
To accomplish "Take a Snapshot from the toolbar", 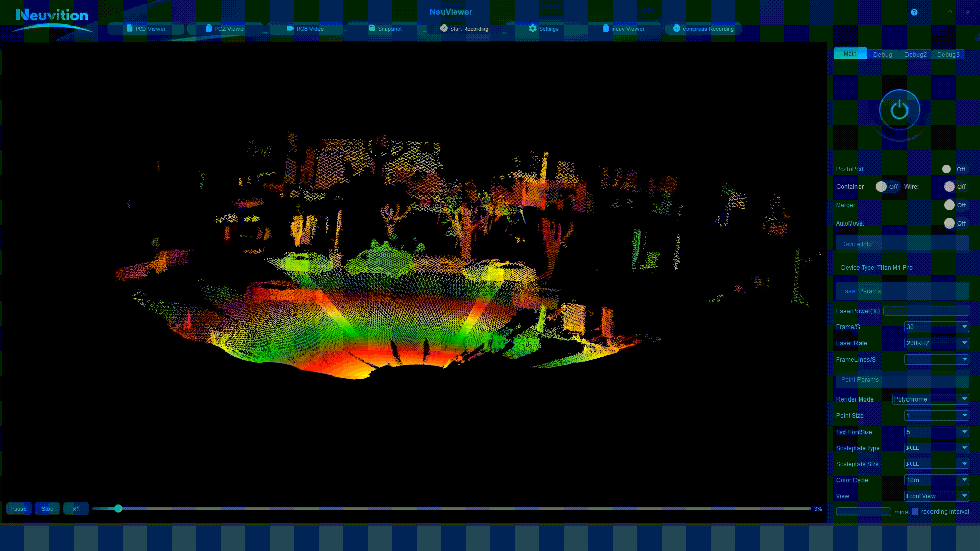I will click(385, 29).
